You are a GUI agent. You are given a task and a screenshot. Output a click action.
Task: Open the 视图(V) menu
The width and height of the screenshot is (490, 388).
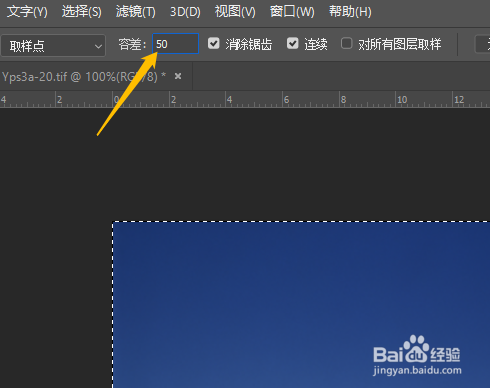(235, 12)
